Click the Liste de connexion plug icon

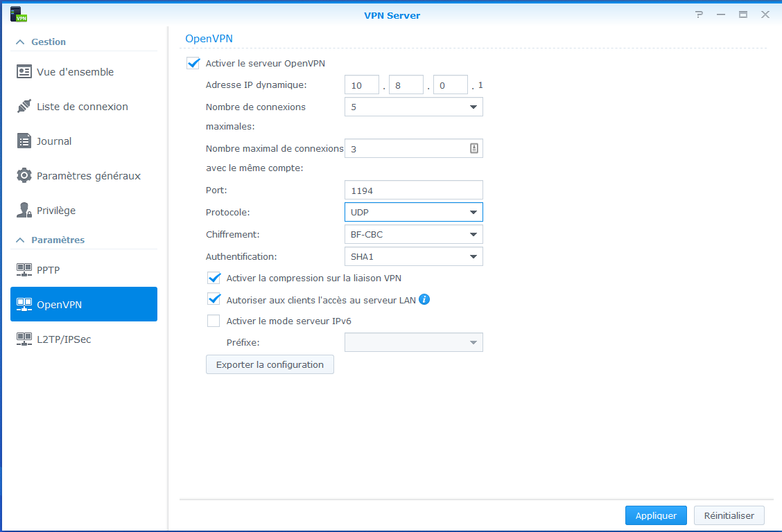pos(24,106)
